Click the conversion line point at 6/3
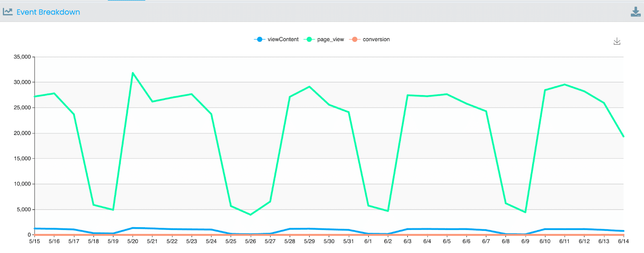The height and width of the screenshot is (253, 644). pos(407,235)
